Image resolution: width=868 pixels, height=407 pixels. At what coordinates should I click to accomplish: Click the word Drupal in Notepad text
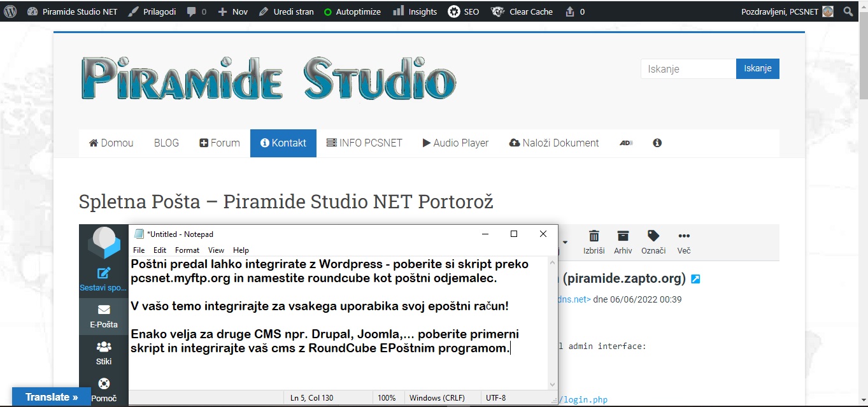coord(331,334)
